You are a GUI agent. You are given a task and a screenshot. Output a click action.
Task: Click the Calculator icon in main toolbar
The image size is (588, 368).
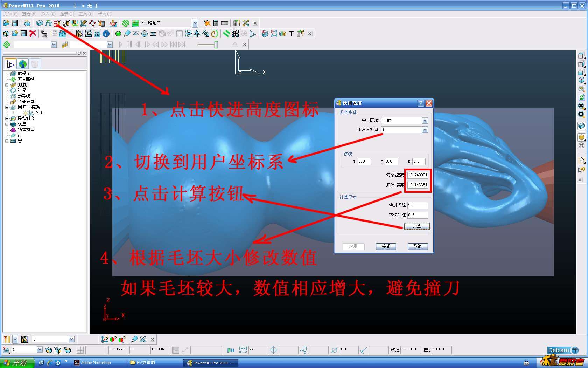pyautogui.click(x=216, y=23)
